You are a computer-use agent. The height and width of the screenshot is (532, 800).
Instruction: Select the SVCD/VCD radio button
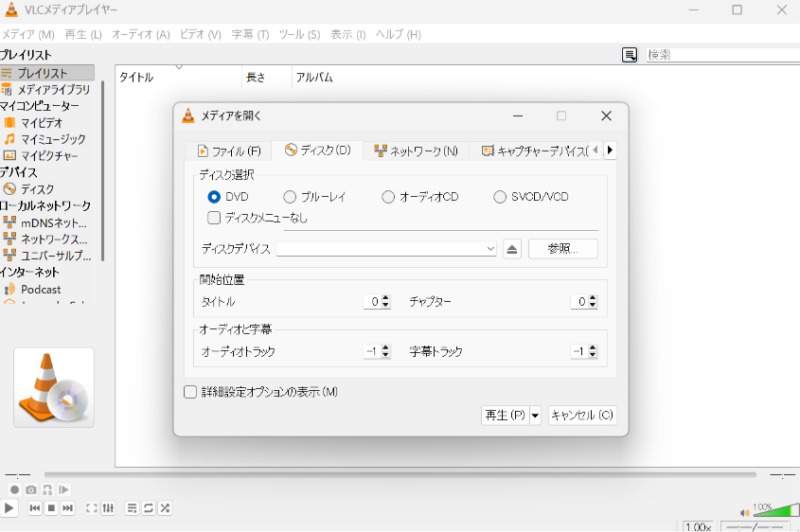coord(499,196)
